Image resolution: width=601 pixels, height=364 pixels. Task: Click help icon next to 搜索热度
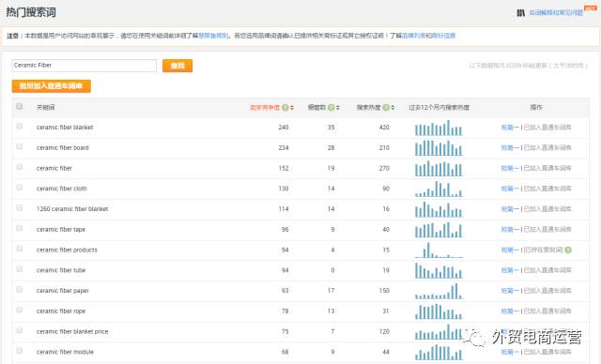386,108
